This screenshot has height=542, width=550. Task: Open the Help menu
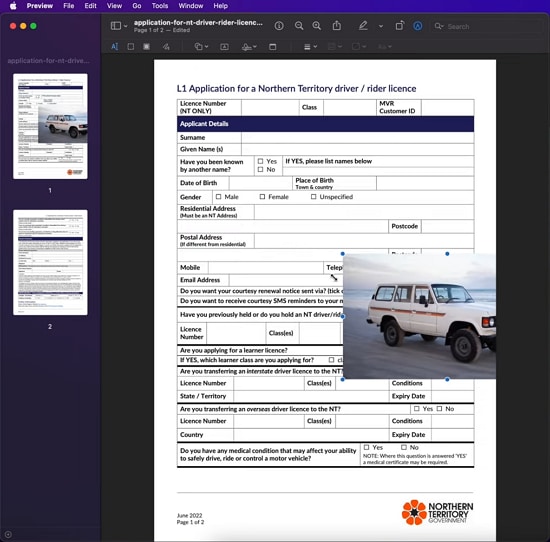point(221,6)
